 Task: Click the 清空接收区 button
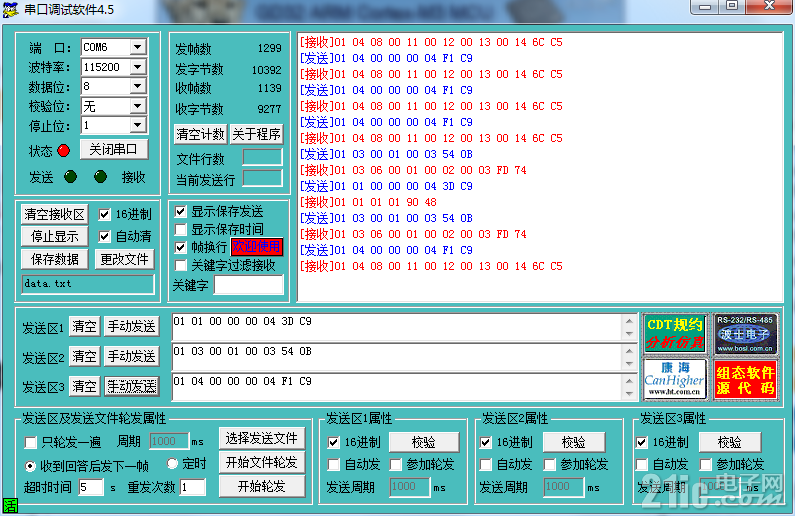[55, 214]
